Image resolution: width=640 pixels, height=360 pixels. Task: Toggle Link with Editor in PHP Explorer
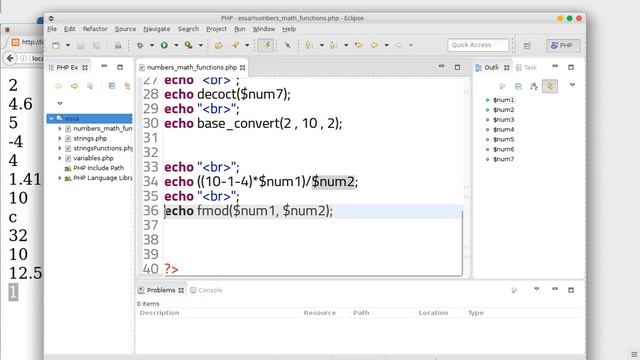coord(127,86)
